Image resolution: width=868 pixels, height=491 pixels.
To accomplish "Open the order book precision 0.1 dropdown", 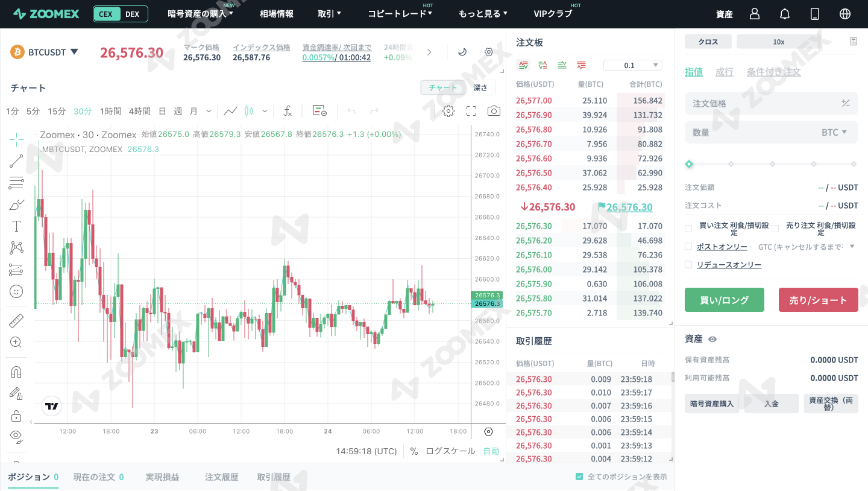I will coord(632,65).
